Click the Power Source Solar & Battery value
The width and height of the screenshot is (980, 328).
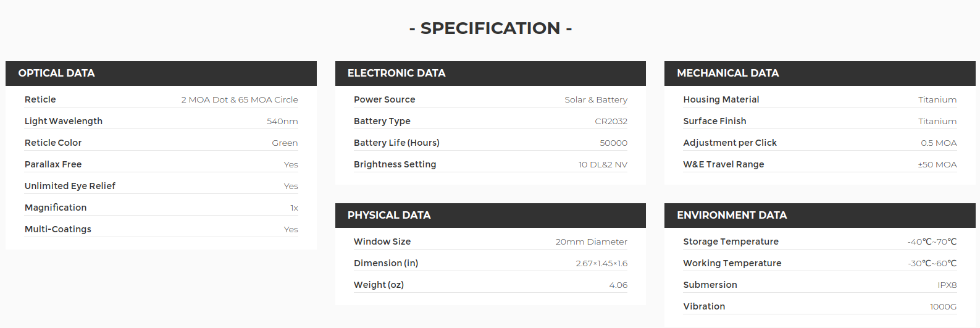tap(596, 99)
